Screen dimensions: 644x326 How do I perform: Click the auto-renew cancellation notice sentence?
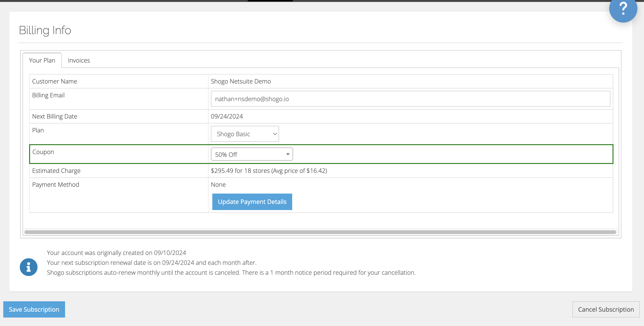click(x=231, y=273)
